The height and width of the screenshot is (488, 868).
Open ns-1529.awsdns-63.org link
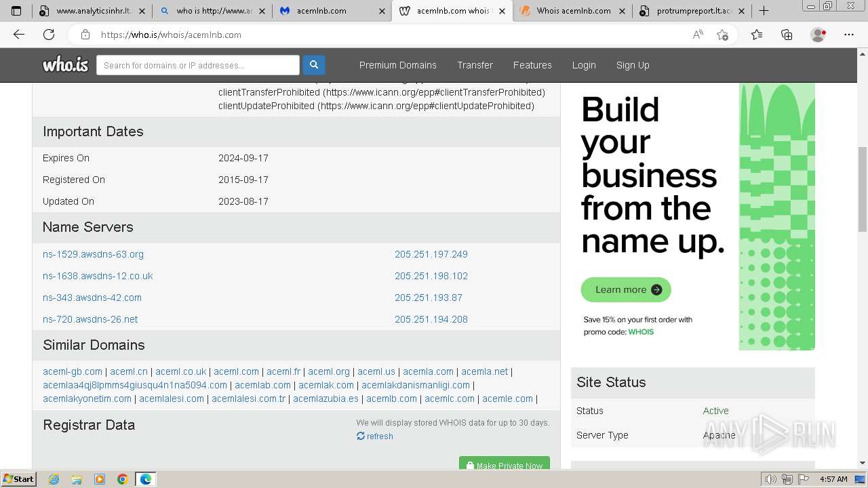(93, 254)
